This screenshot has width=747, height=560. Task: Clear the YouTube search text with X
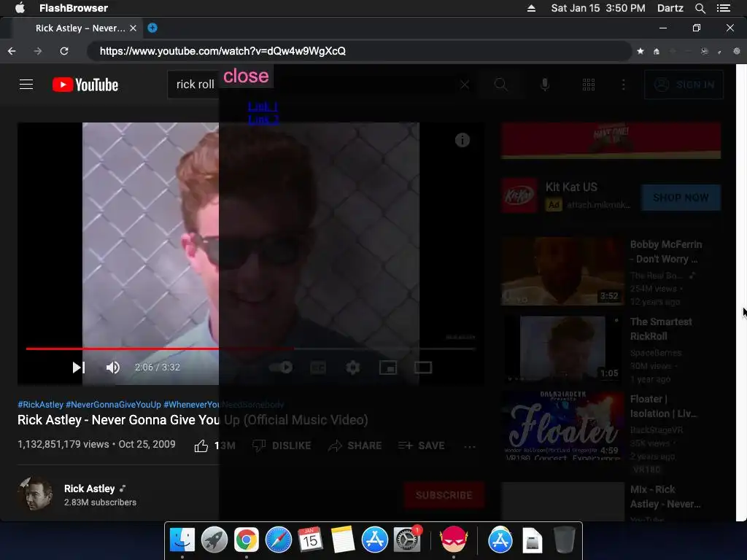pyautogui.click(x=465, y=85)
